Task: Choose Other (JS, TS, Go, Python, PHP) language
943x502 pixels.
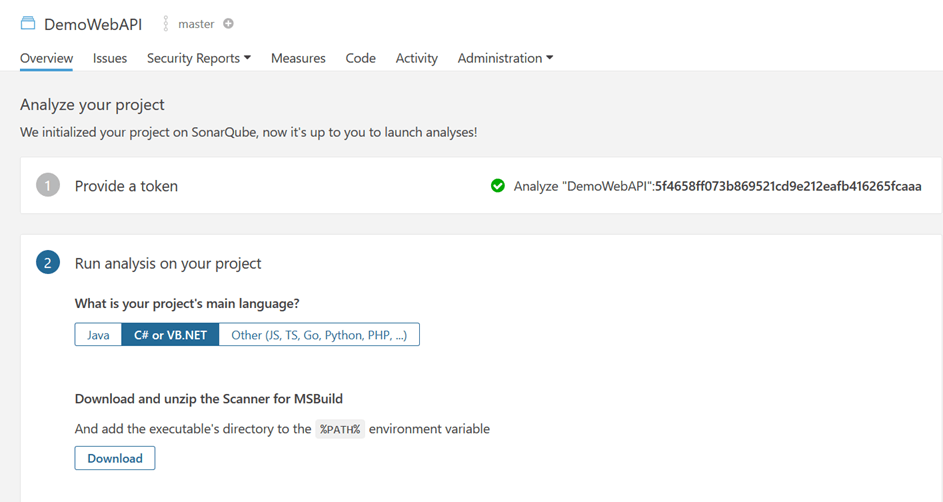Action: coord(319,335)
